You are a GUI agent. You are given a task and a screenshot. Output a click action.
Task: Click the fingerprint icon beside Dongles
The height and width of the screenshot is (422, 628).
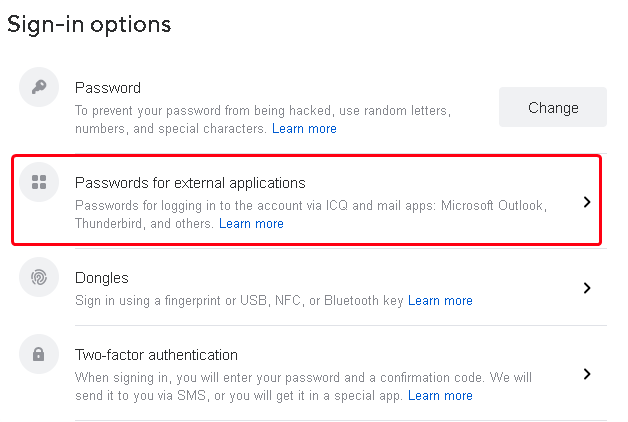click(x=39, y=278)
